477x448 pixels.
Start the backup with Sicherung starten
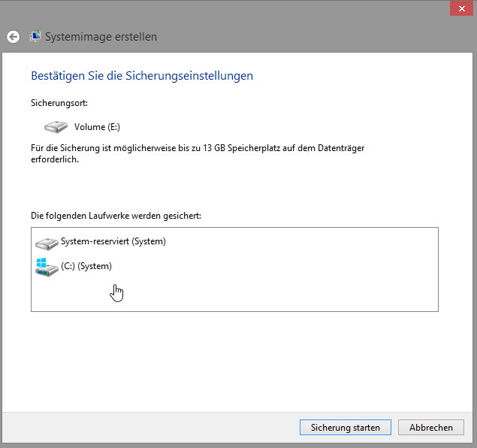tap(346, 427)
